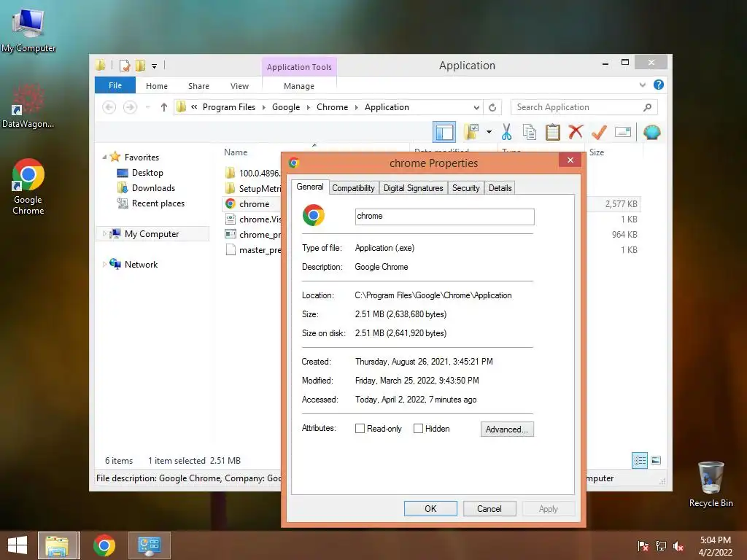Viewport: 747px width, 560px height.
Task: Switch to details view icon in status bar
Action: pos(639,461)
